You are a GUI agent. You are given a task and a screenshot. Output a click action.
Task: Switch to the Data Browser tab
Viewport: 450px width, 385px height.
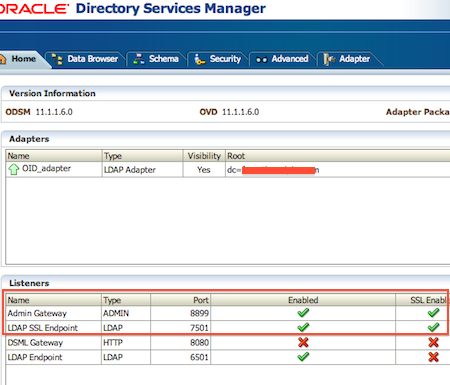(86, 59)
